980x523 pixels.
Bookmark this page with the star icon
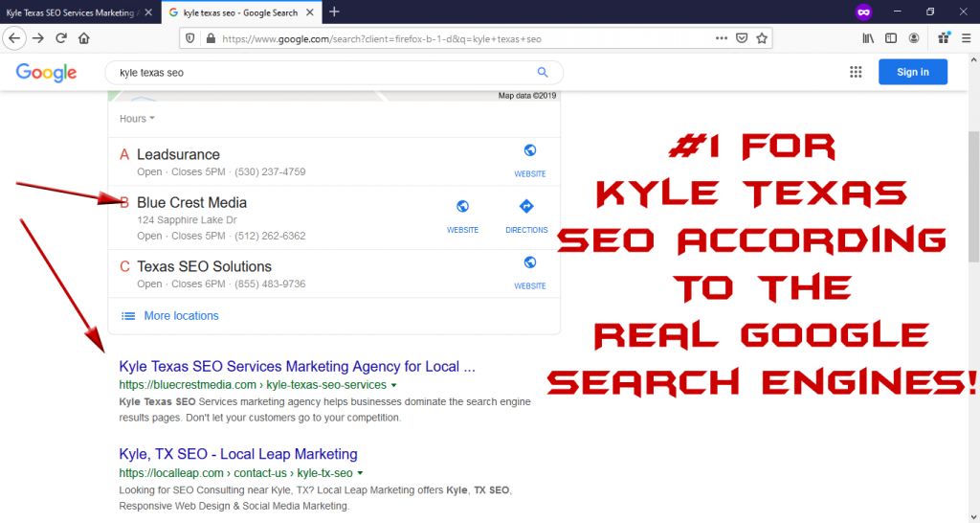[x=762, y=38]
